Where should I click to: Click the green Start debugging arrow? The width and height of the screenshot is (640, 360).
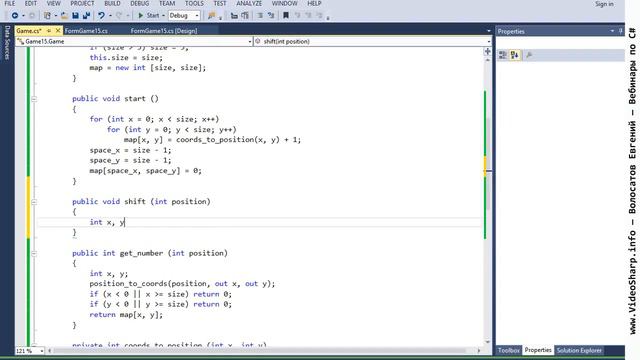click(x=141, y=16)
